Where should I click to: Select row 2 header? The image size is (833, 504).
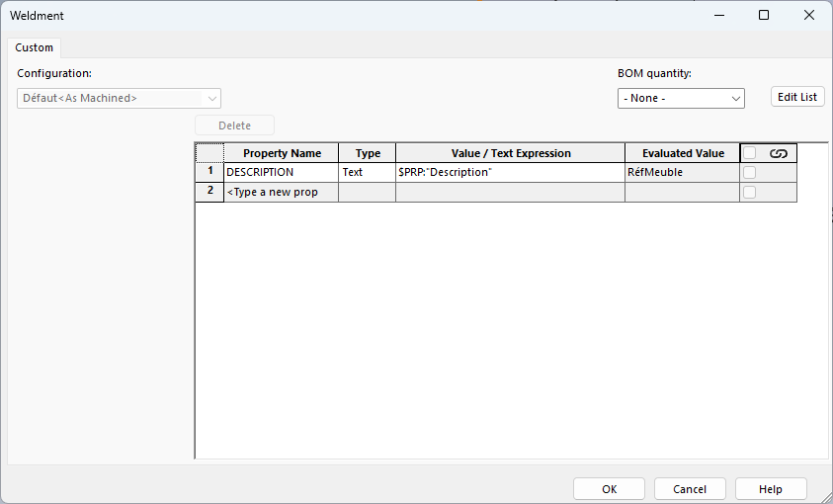pos(209,192)
